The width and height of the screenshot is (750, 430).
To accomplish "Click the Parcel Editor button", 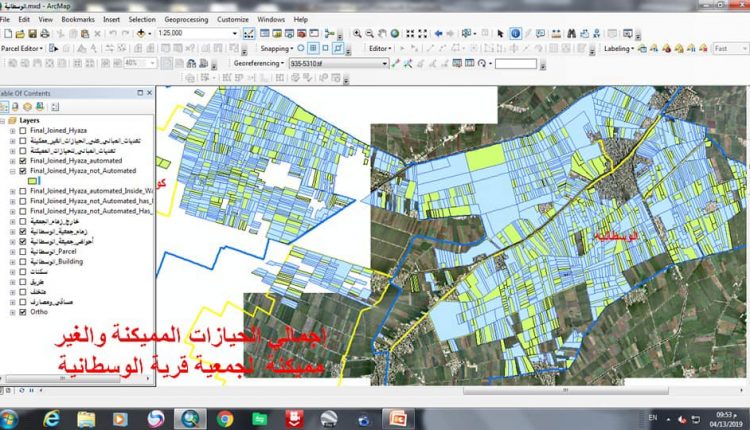I will tap(22, 48).
